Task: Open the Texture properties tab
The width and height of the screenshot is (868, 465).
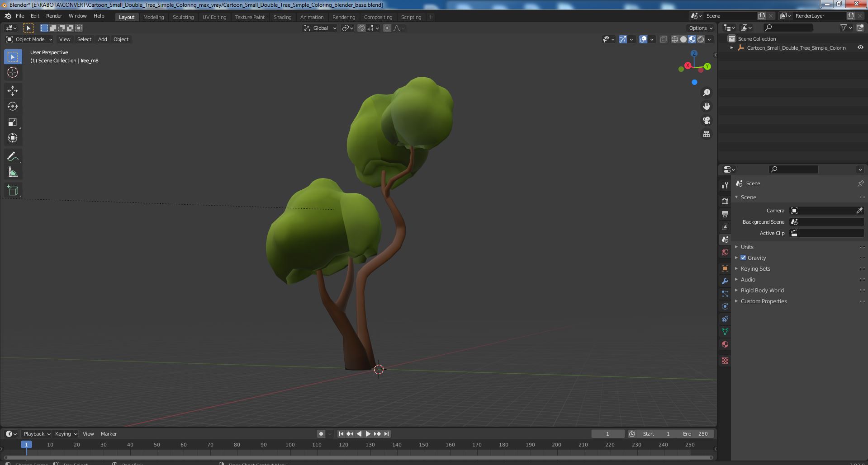Action: 725,361
